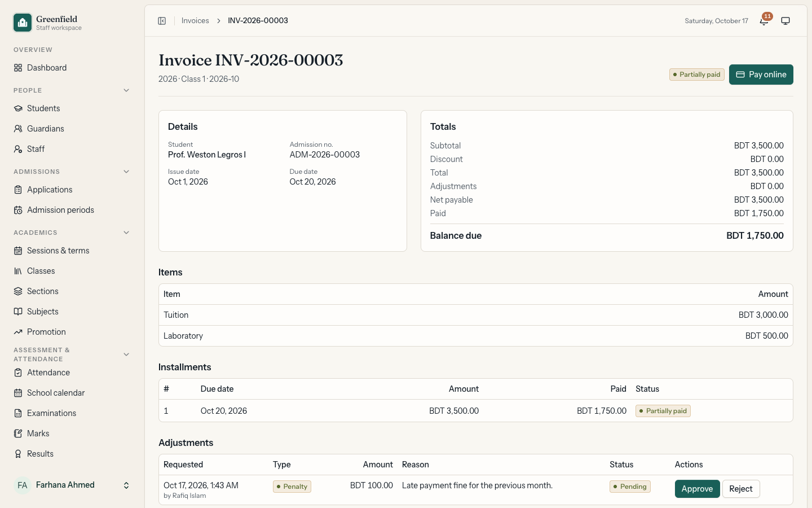This screenshot has height=508, width=812.
Task: Collapse the People section chevron
Action: (x=126, y=90)
